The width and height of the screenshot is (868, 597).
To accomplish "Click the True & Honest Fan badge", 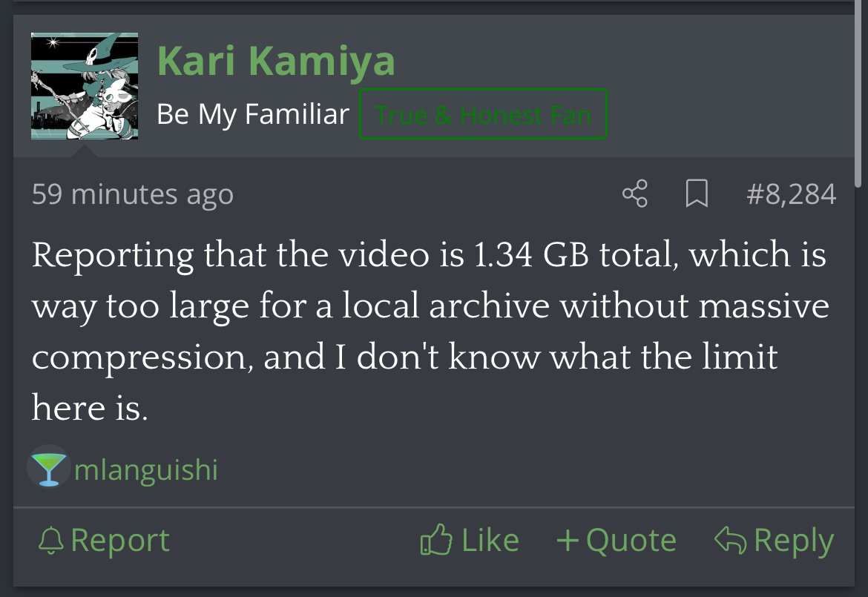I will click(483, 115).
